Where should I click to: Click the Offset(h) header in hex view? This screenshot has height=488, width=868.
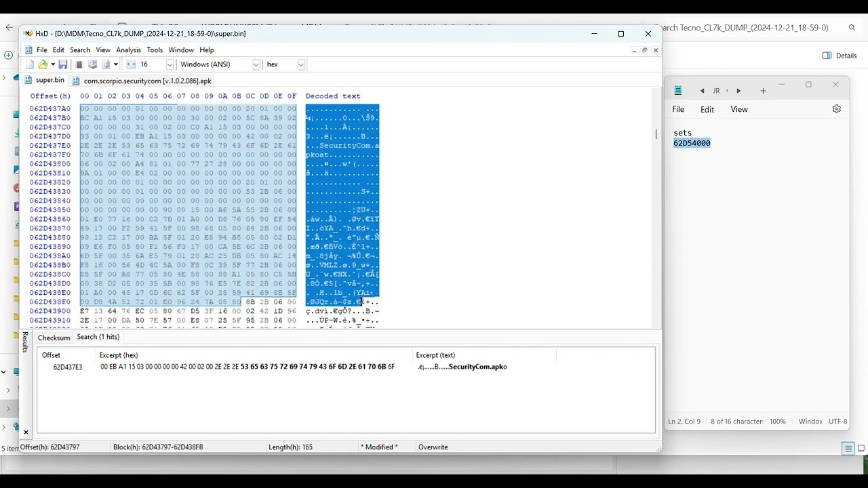pyautogui.click(x=50, y=96)
